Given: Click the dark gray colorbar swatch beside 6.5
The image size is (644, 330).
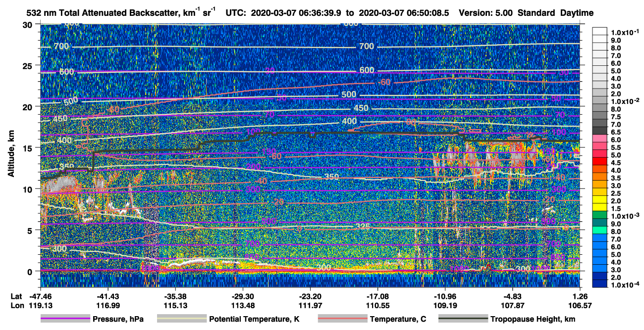Looking at the screenshot, I should tap(599, 132).
